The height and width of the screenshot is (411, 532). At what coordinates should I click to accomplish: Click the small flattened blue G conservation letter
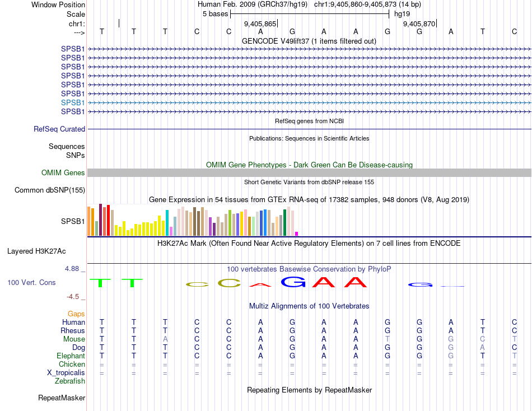[420, 285]
